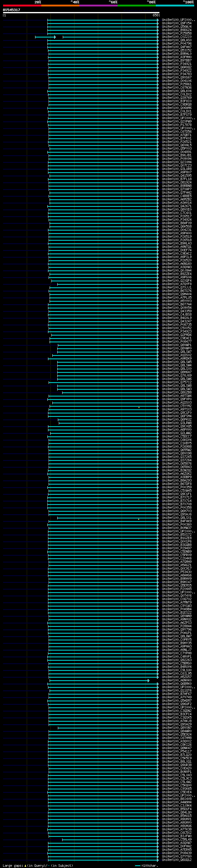
Task: Select label UniRef100_Q43359
Action: [176, 311]
